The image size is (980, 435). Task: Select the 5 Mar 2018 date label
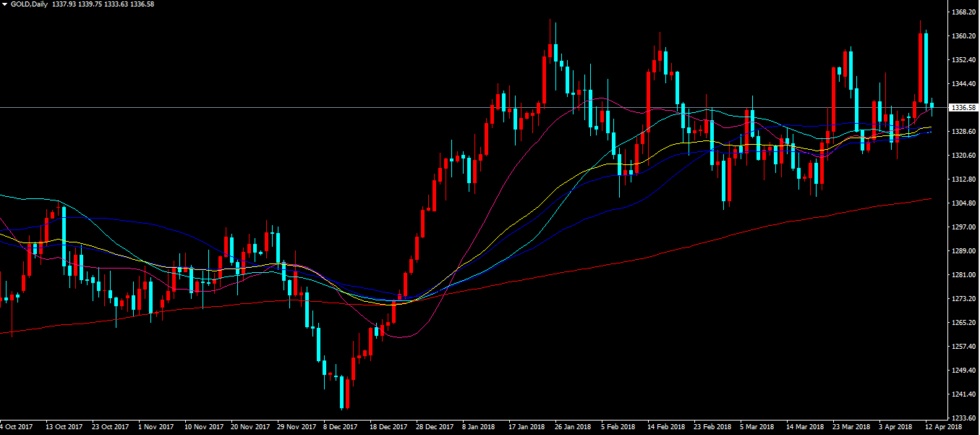757,427
